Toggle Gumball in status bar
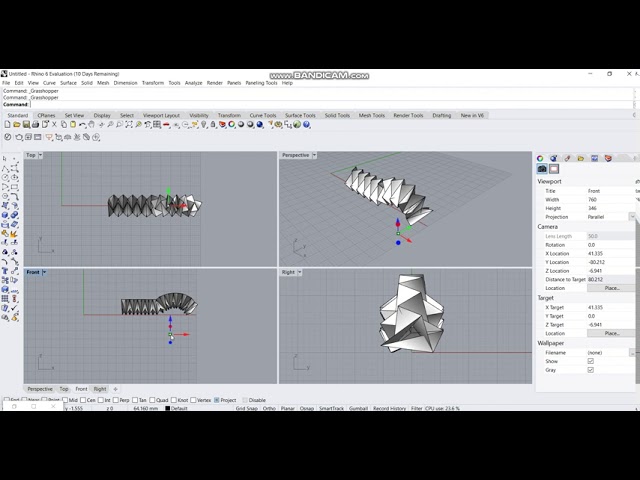 (x=358, y=408)
